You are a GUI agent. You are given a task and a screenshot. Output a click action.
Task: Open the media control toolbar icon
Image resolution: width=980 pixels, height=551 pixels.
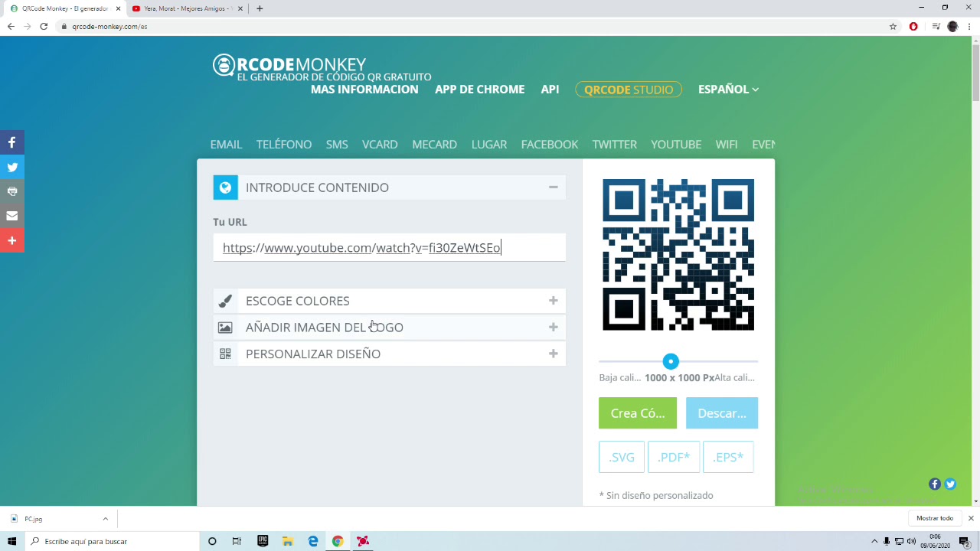[936, 26]
